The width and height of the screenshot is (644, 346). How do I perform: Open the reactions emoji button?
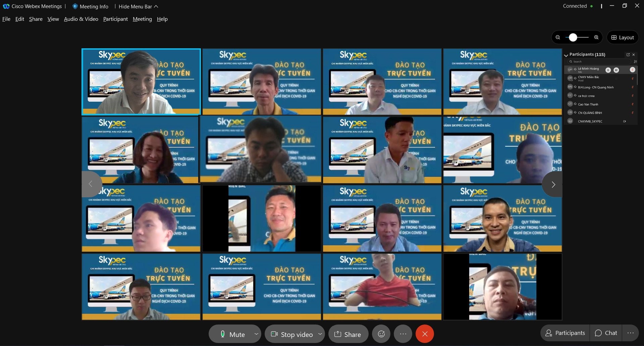click(381, 334)
